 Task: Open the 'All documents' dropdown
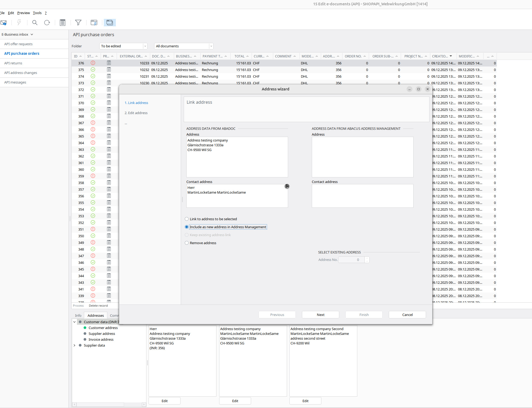[x=211, y=46]
